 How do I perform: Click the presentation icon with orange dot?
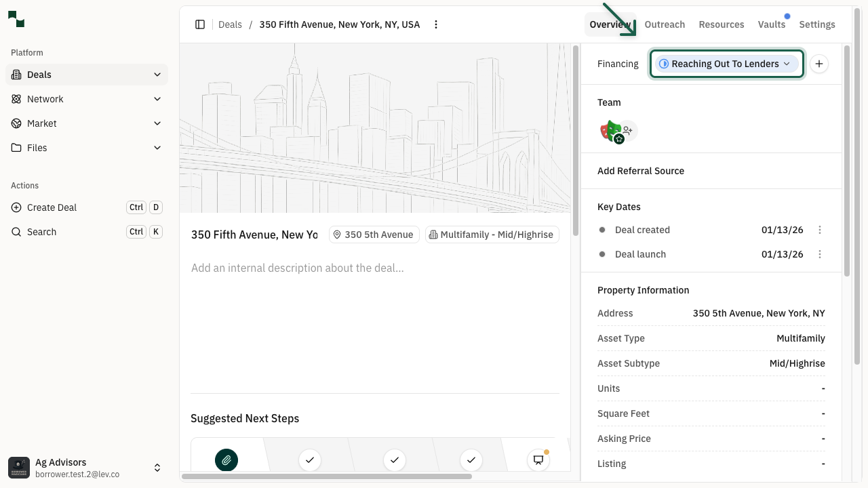click(538, 460)
